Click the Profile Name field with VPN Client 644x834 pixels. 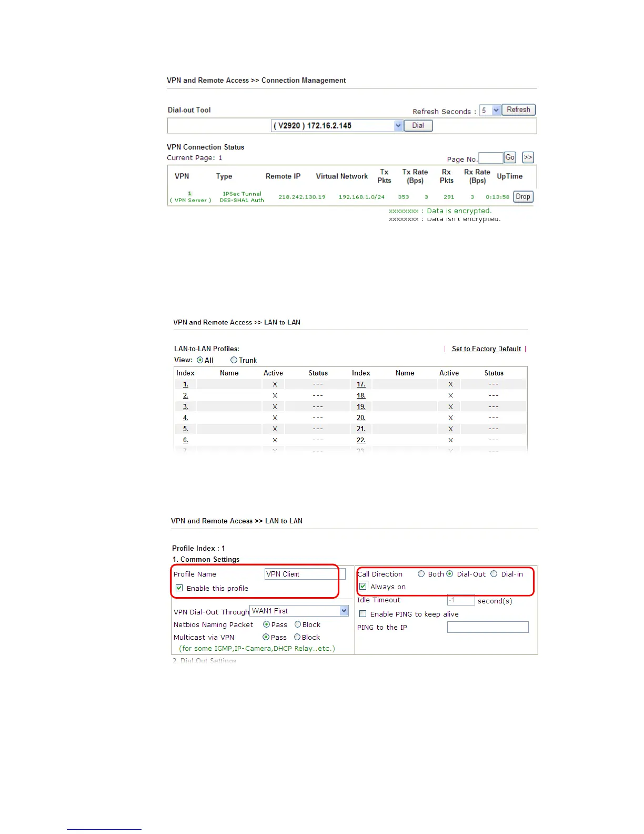(305, 574)
